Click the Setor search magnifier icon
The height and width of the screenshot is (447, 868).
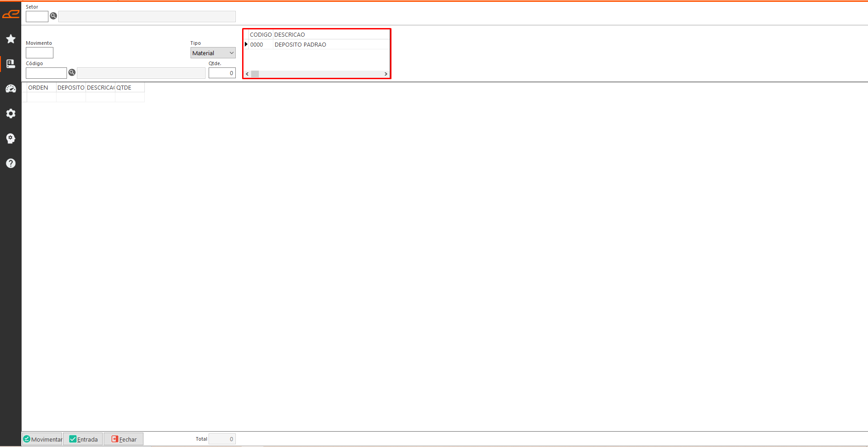click(53, 16)
